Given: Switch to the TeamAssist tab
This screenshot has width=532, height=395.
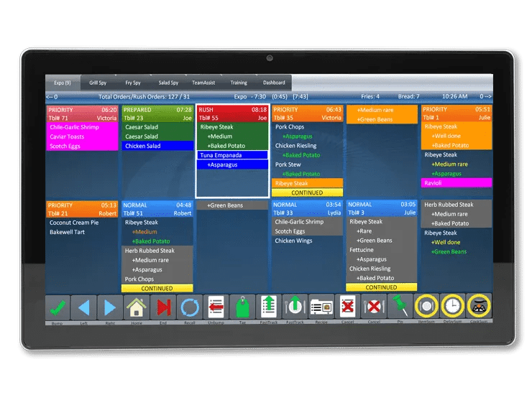Looking at the screenshot, I should coord(203,83).
